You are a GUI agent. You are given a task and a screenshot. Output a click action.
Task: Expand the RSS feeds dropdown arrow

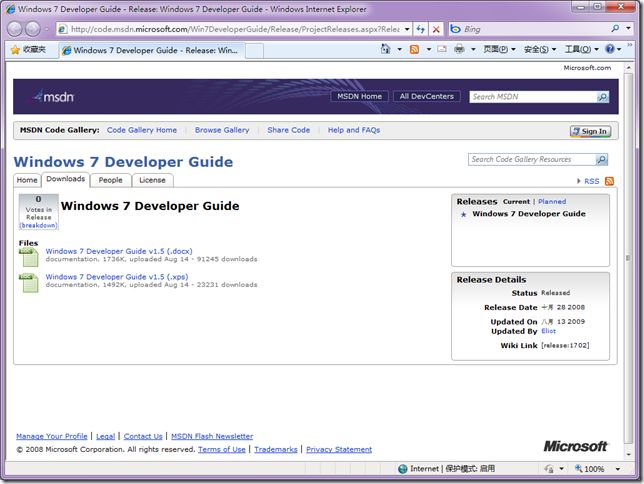click(429, 50)
